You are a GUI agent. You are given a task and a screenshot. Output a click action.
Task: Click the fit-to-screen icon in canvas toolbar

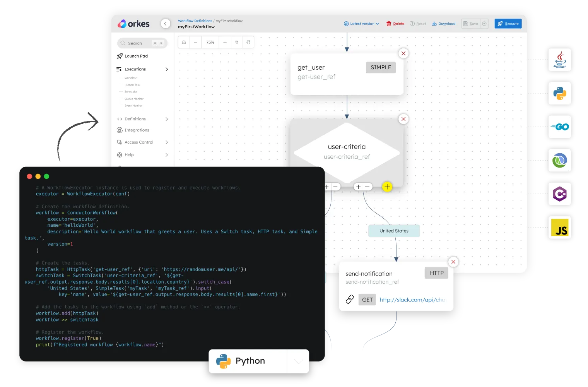(236, 42)
